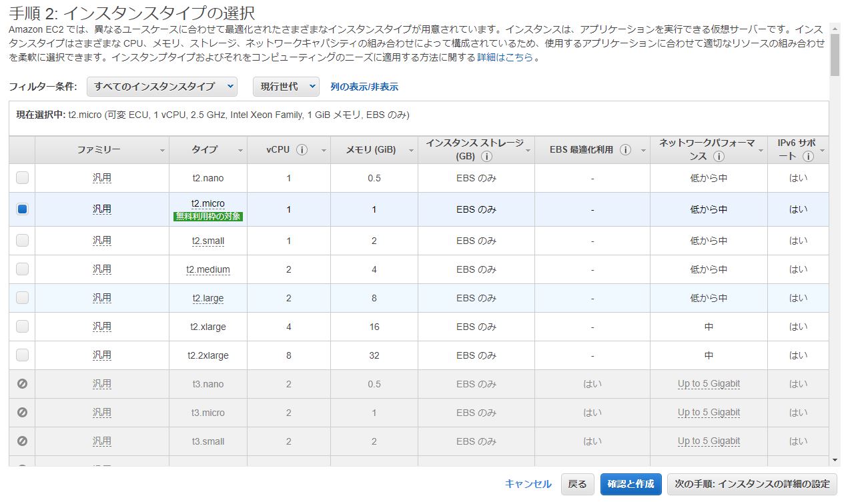Select the t2.small instance checkbox
846x504 pixels.
(22, 241)
